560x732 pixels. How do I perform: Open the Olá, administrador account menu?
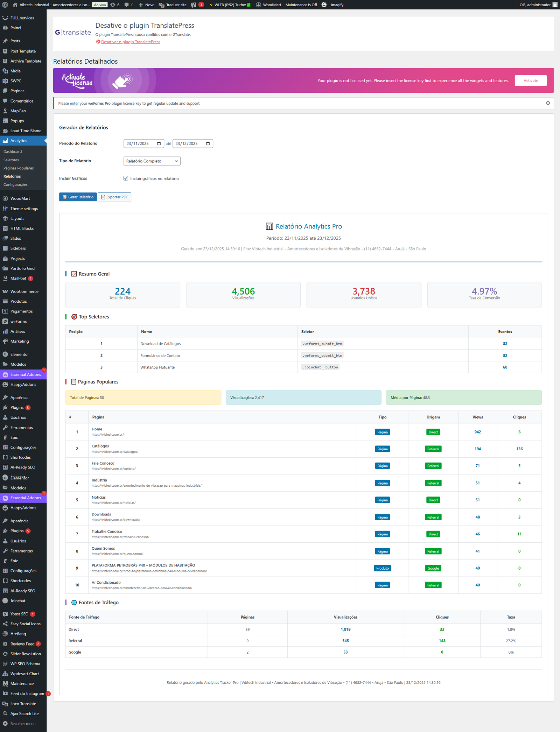coord(538,5)
